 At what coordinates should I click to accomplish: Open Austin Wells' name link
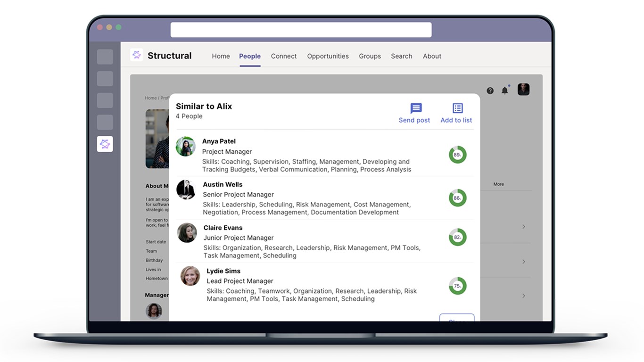tap(223, 184)
